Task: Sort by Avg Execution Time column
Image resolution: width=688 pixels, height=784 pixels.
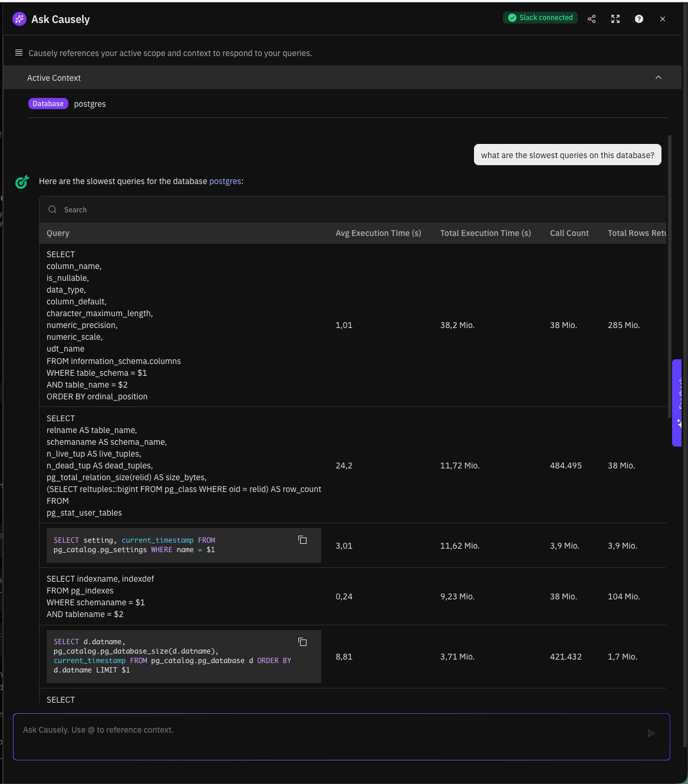Action: click(378, 233)
